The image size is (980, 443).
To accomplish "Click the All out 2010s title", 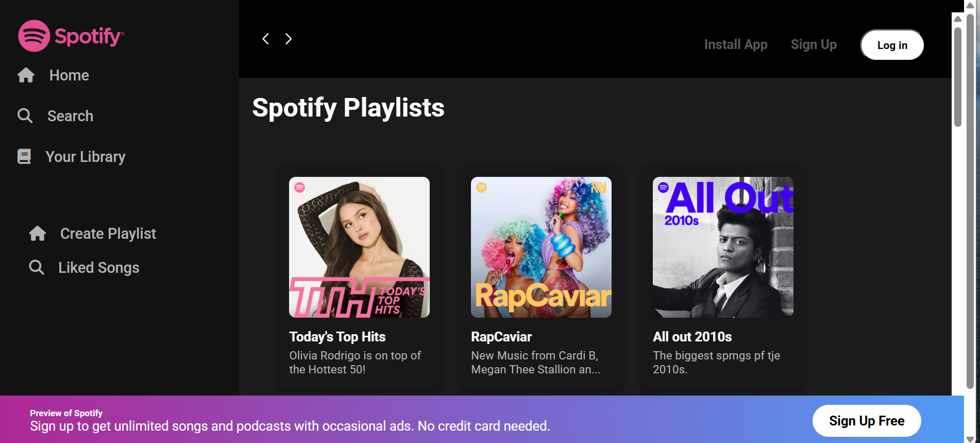I will click(x=692, y=337).
